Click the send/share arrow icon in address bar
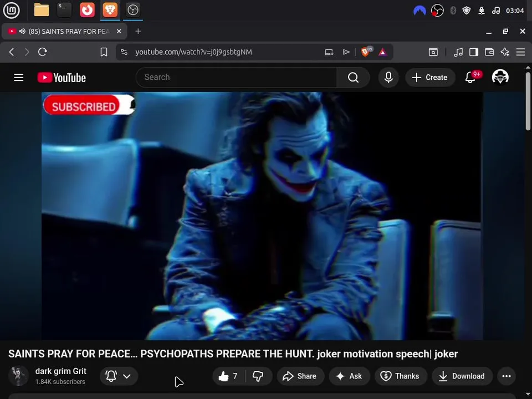This screenshot has width=532, height=399. tap(346, 52)
